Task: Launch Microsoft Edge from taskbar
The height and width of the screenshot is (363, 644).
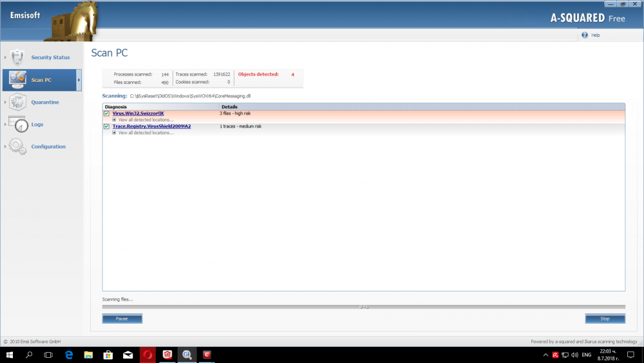Action: (69, 355)
